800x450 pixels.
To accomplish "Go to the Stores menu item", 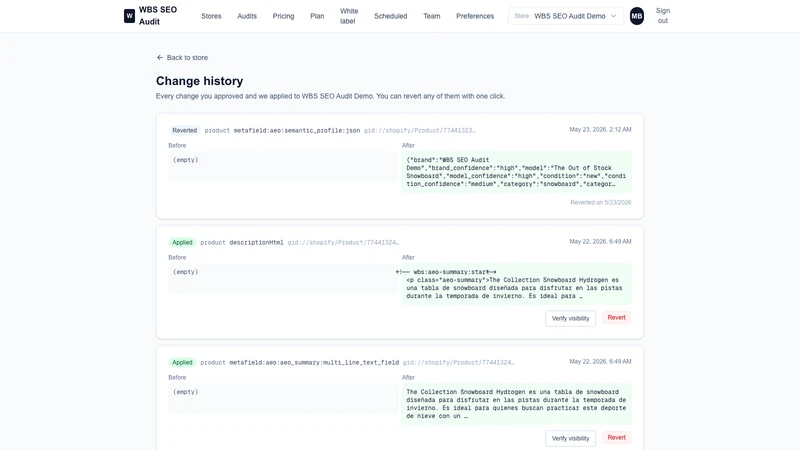I will [211, 16].
